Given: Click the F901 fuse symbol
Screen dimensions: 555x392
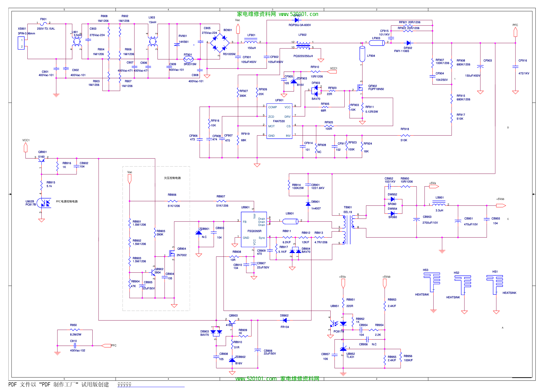Looking at the screenshot, I should (x=44, y=24).
